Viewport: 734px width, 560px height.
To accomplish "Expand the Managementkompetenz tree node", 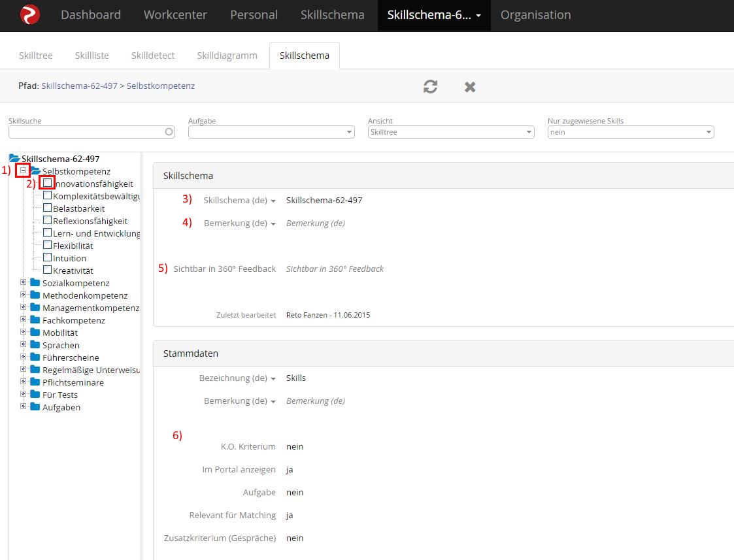I will 23,307.
